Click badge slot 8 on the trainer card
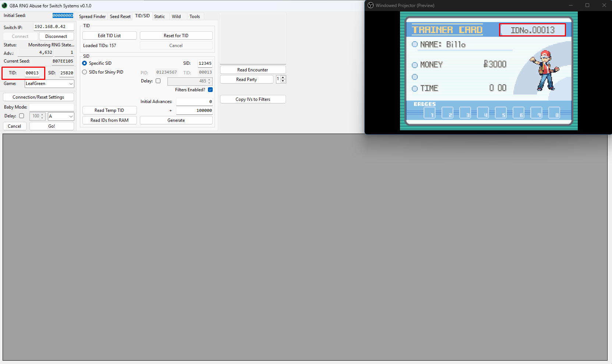 [x=554, y=113]
